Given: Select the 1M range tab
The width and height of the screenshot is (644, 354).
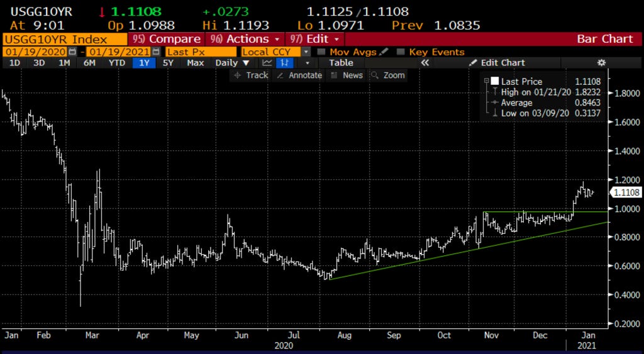Looking at the screenshot, I should 64,63.
